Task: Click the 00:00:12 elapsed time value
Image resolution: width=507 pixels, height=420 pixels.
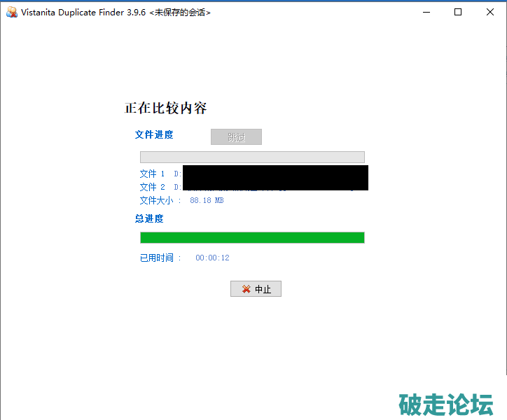Action: [212, 258]
